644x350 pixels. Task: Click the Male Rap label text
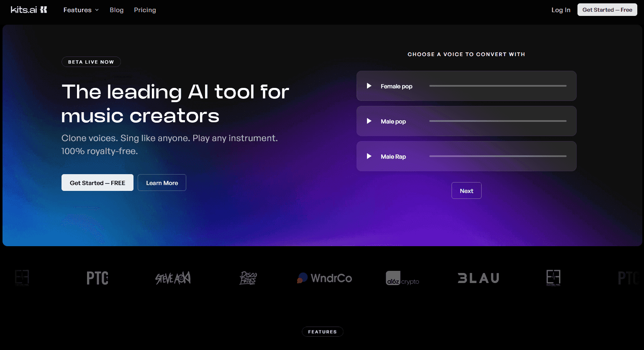[x=393, y=157]
